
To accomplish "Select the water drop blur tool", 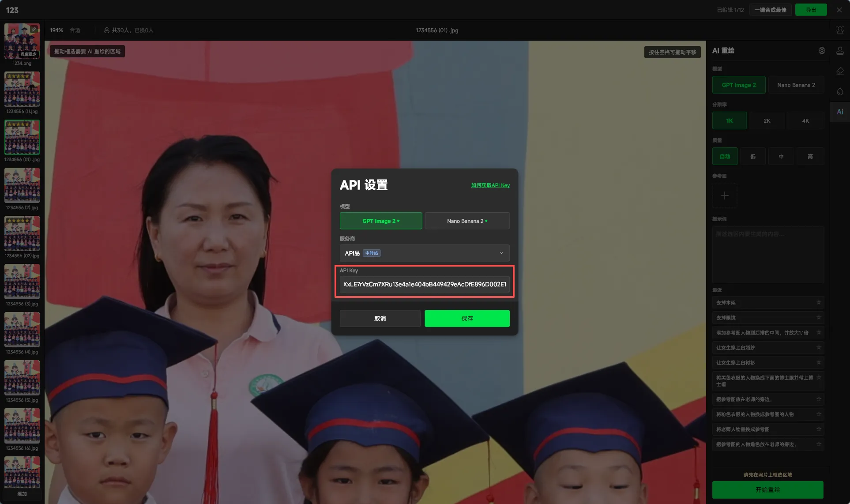I will click(840, 91).
